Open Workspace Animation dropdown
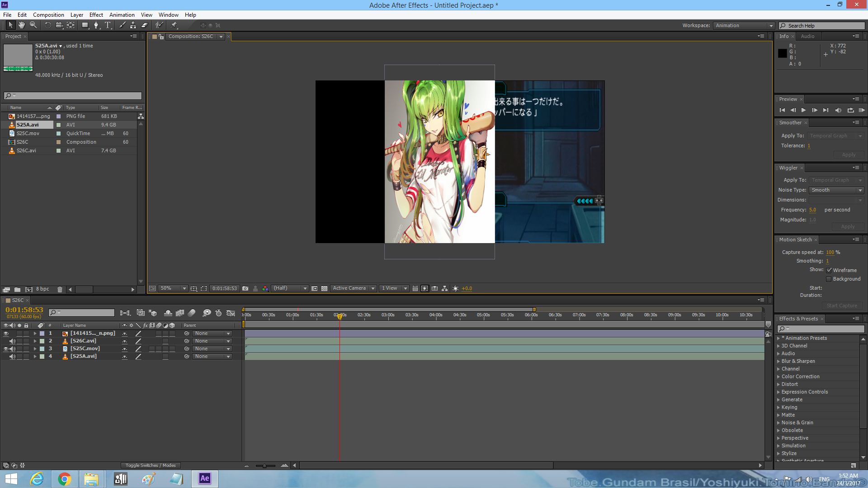This screenshot has height=488, width=868. [744, 26]
